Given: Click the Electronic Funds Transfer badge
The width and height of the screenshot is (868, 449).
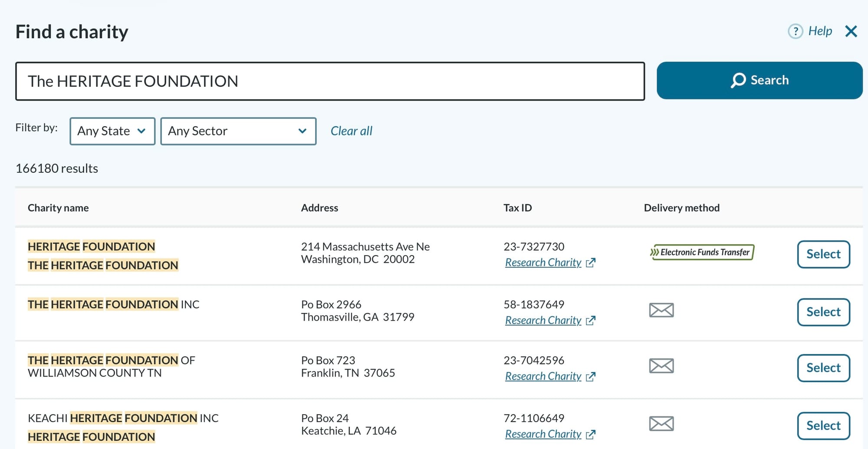Looking at the screenshot, I should tap(702, 252).
